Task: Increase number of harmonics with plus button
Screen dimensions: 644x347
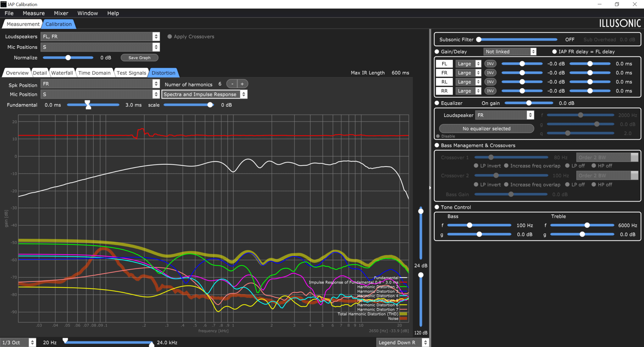Action: point(242,84)
